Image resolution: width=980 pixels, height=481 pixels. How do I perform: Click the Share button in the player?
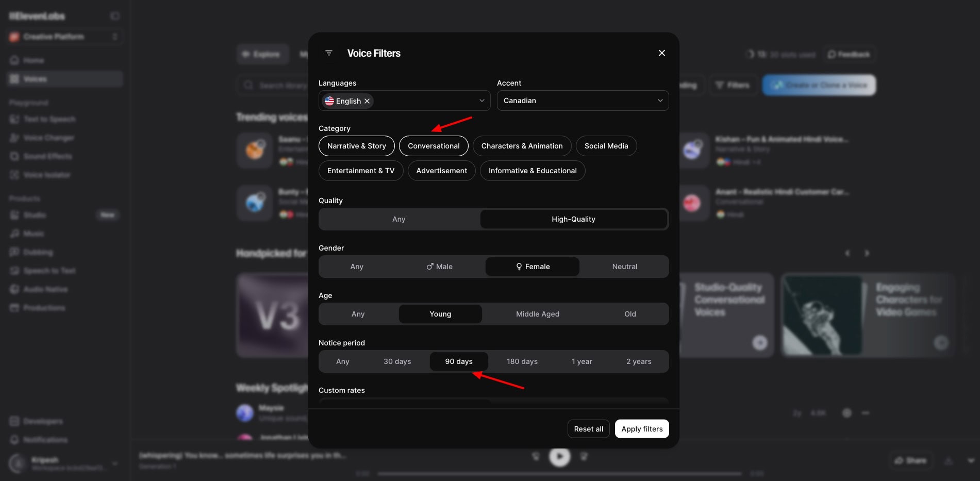pos(910,460)
